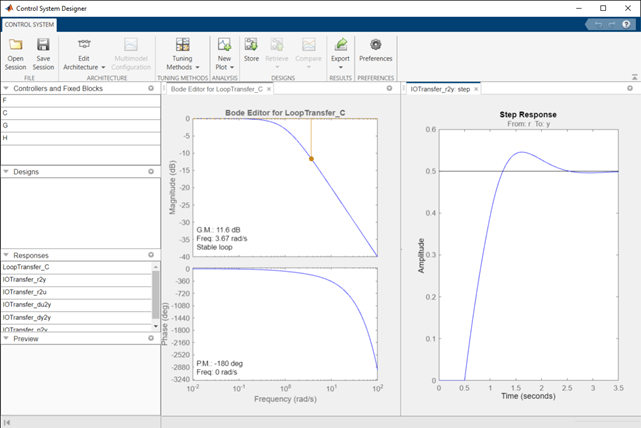Screen dimensions: 641x428
Task: Select the LoopTransfer_C response
Action: click(x=27, y=267)
